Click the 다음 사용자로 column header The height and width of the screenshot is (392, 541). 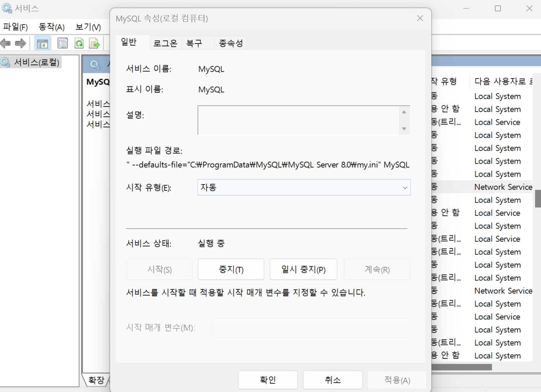(x=503, y=81)
